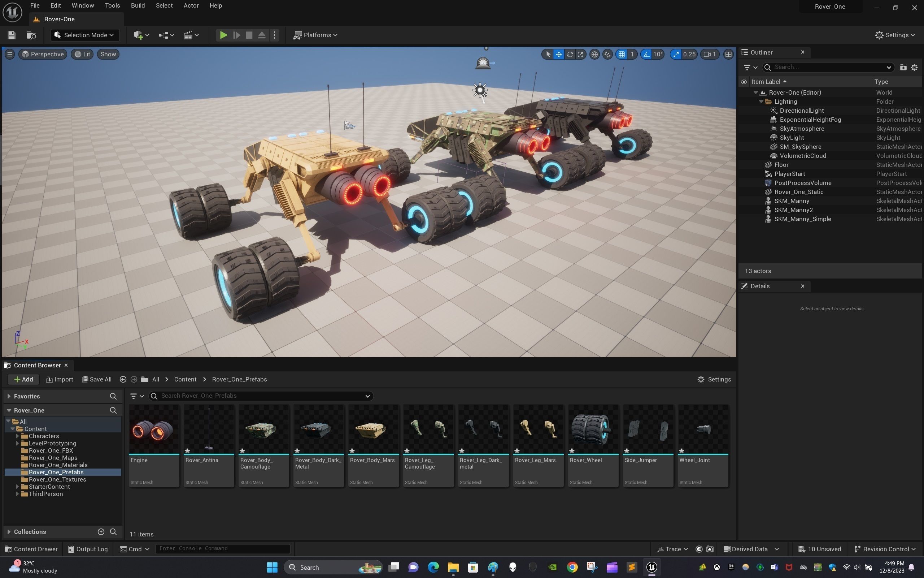Screen dimensions: 924x578
Task: Collapse Rover-One (Editor) in the Outliner
Action: click(755, 92)
